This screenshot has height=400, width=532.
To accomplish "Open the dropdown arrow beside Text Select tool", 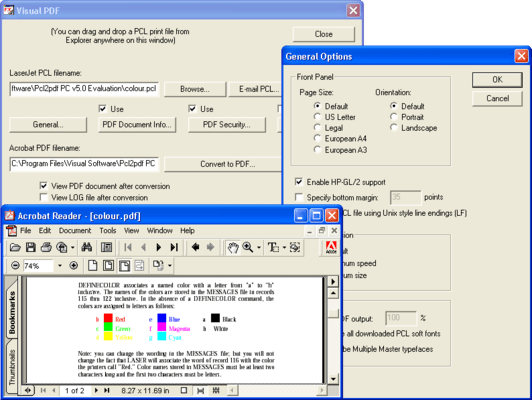I will [x=284, y=247].
